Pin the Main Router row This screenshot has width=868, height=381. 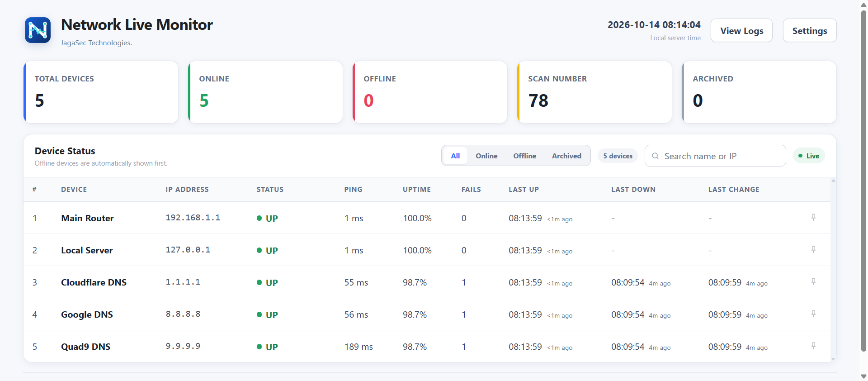pyautogui.click(x=813, y=218)
